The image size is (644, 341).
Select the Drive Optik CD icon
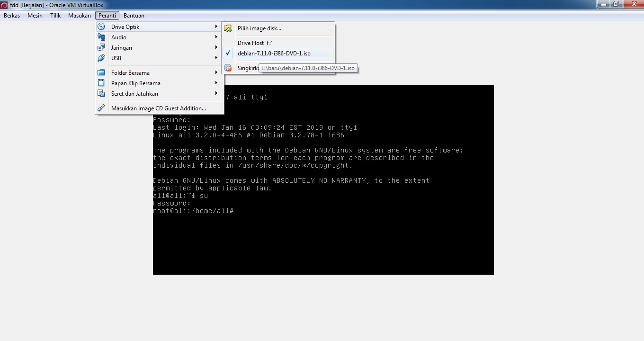pyautogui.click(x=101, y=27)
